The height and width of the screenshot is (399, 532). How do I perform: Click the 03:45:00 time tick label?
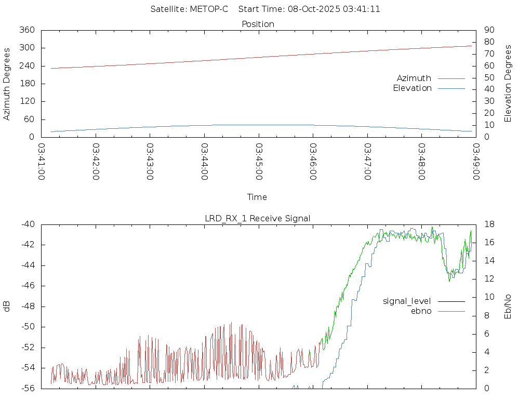(258, 162)
